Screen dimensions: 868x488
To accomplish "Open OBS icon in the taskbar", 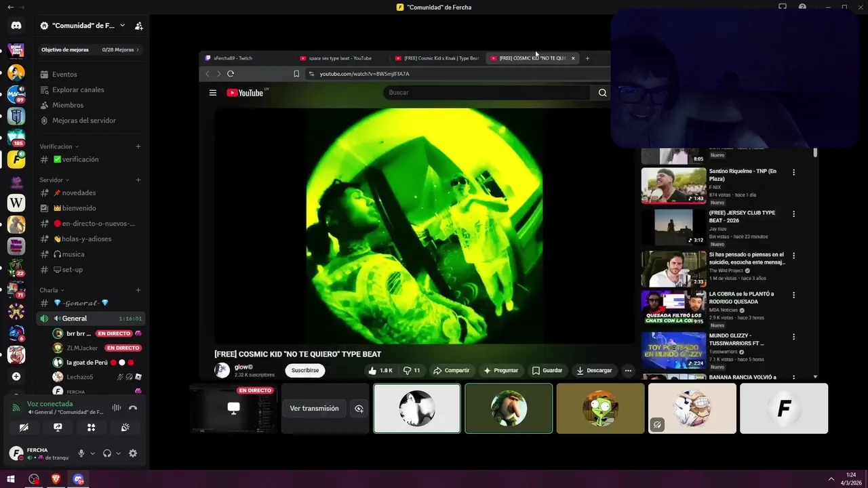I will coord(34,479).
